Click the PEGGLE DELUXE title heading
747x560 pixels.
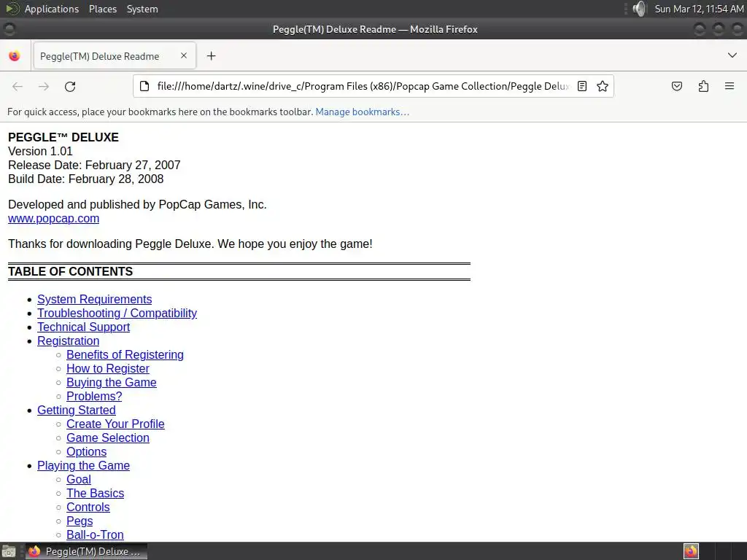63,137
